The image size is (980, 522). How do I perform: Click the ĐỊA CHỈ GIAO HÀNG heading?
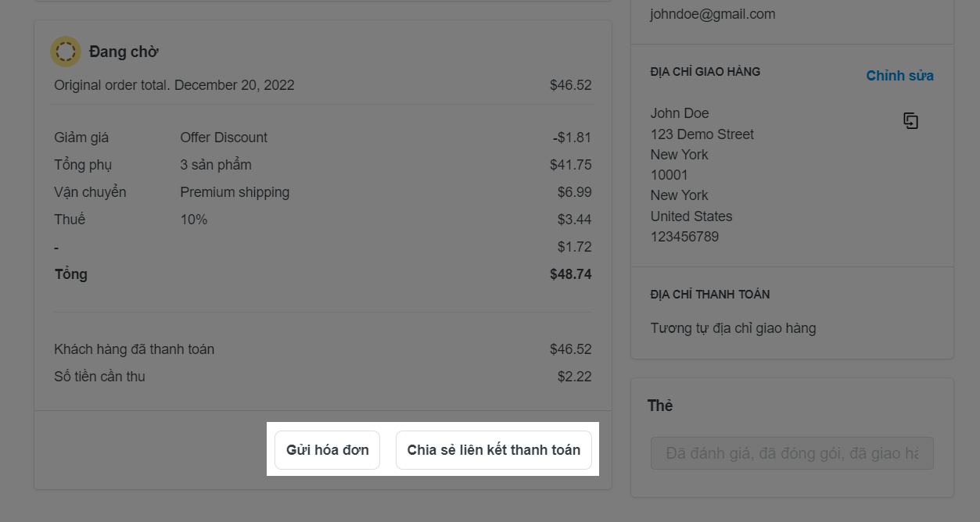[x=705, y=72]
